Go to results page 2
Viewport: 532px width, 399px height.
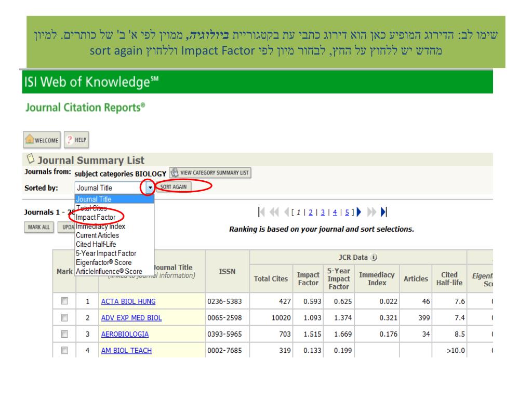pyautogui.click(x=311, y=212)
